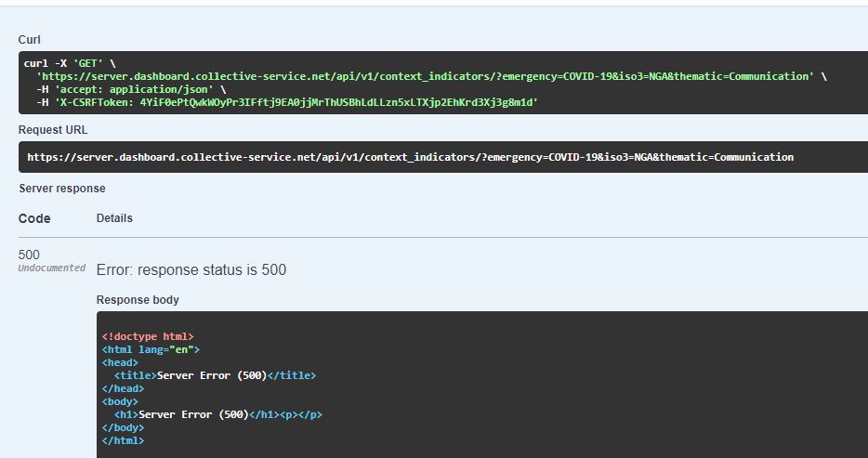Click the 'Details' column header
This screenshot has width=868, height=458.
pos(114,218)
